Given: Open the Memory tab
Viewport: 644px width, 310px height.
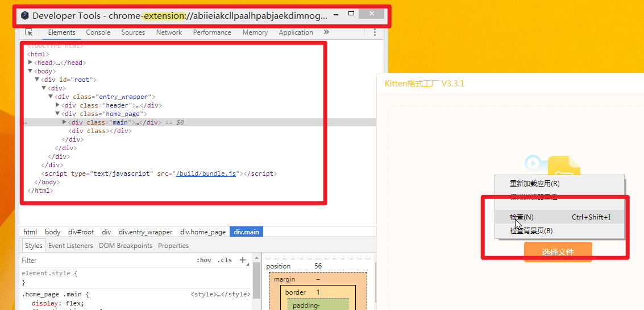Looking at the screenshot, I should pos(255,32).
